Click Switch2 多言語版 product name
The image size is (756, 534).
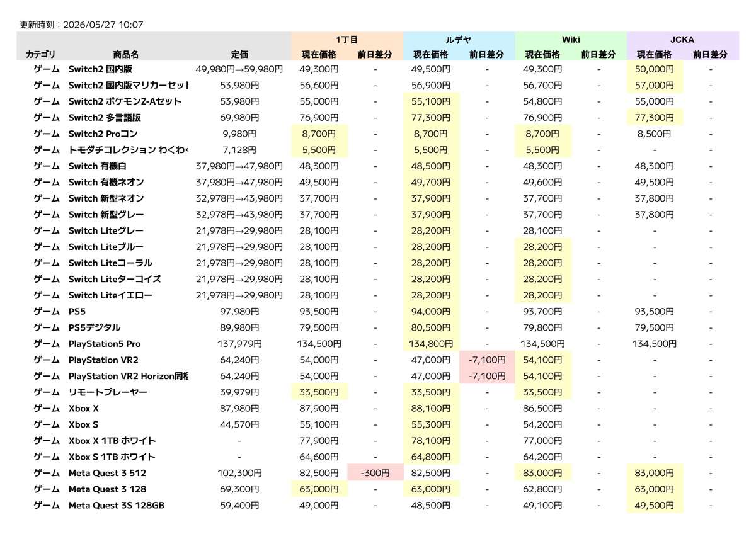click(105, 118)
